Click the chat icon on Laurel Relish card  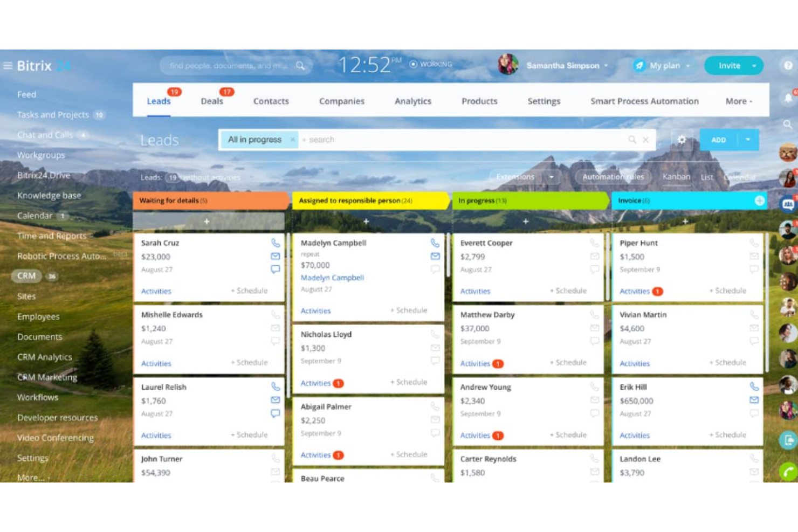(276, 413)
